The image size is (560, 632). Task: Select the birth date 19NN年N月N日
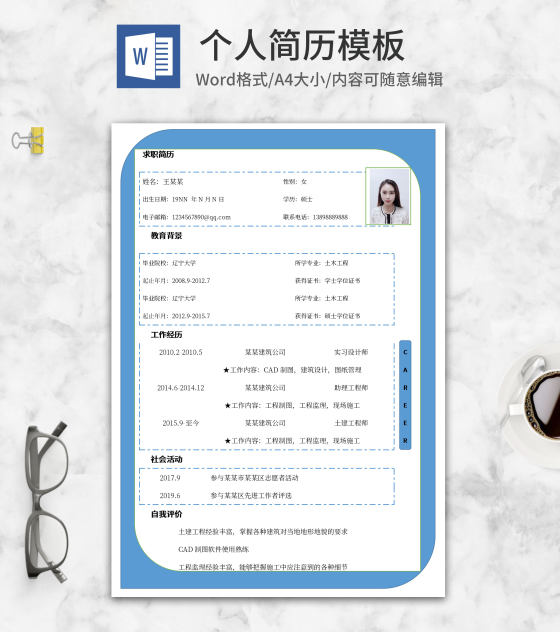click(198, 199)
